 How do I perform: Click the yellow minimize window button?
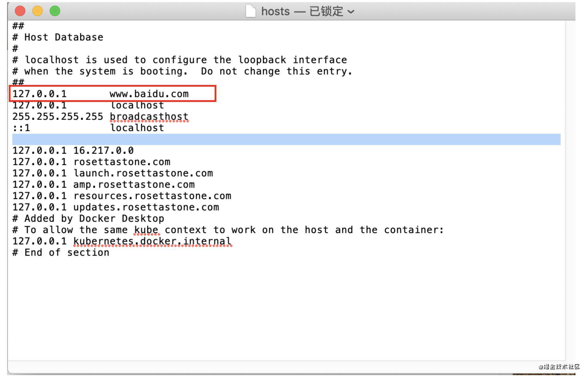[38, 11]
